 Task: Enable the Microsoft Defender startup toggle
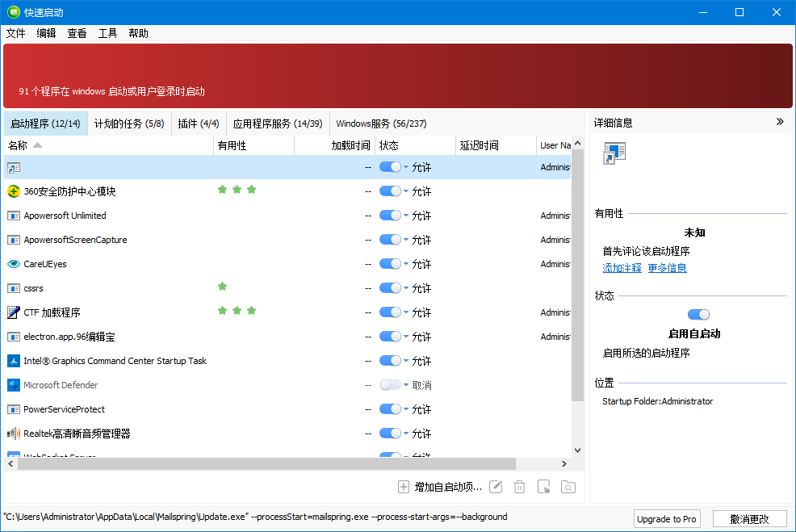point(390,385)
